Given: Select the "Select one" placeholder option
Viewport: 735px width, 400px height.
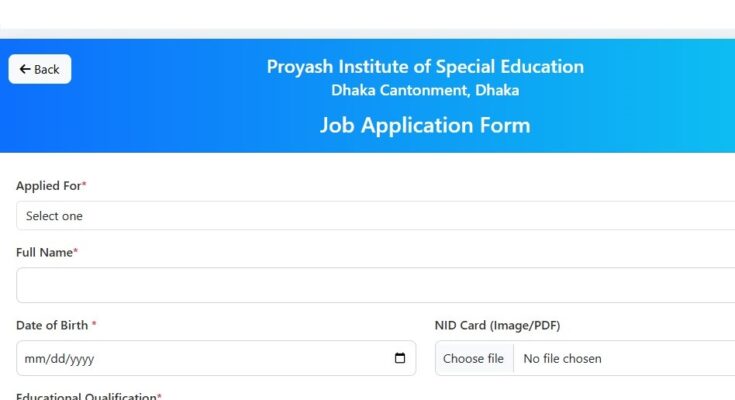Looking at the screenshot, I should point(55,216).
